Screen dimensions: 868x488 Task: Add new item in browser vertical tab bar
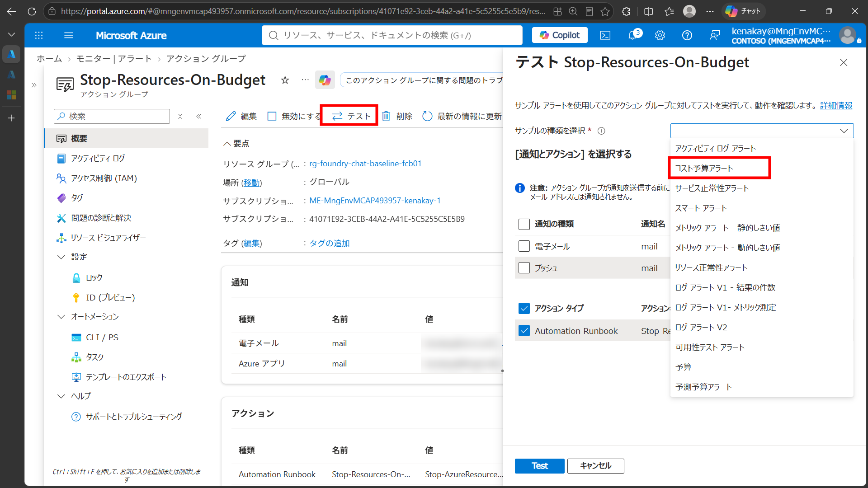pyautogui.click(x=11, y=118)
